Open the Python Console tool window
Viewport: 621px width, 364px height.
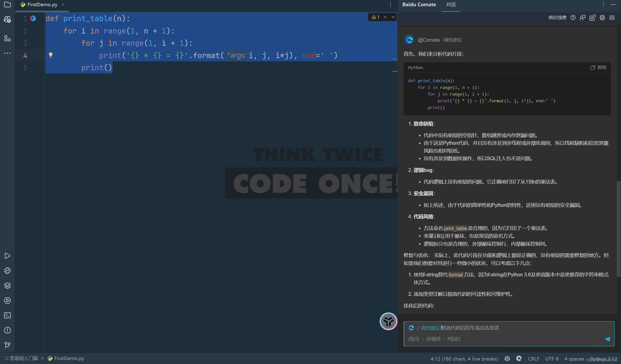coord(7,271)
